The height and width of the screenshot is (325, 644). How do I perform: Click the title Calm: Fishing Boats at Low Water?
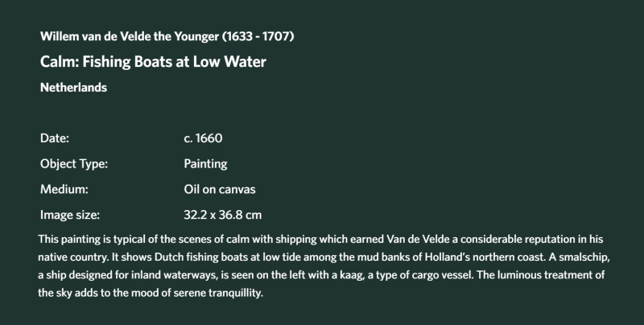pyautogui.click(x=153, y=62)
